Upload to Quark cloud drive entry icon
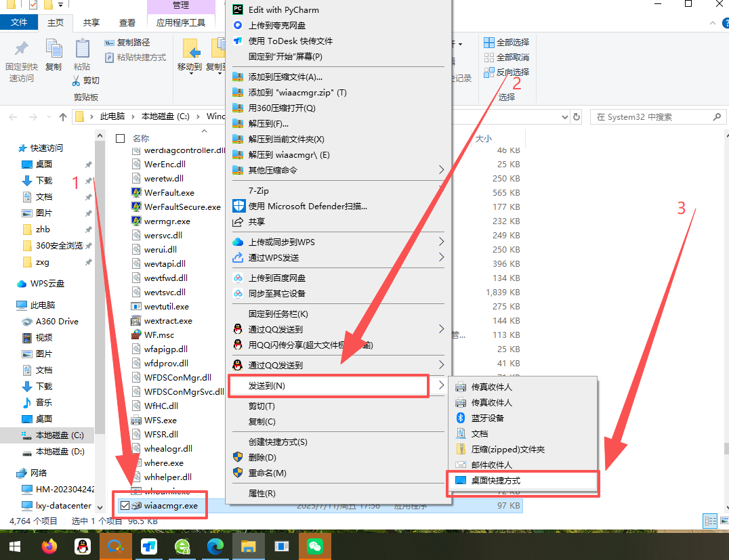729x560 pixels. pos(238,25)
